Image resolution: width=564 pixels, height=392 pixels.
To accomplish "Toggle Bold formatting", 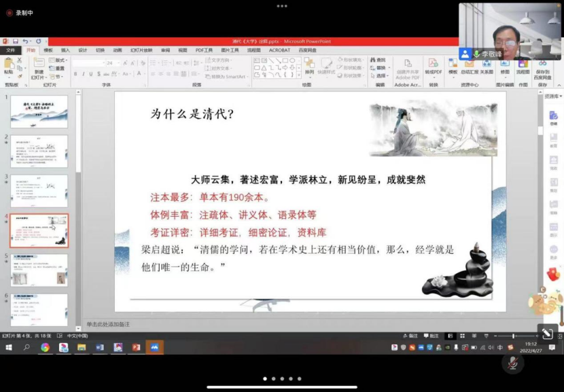I will [75, 74].
